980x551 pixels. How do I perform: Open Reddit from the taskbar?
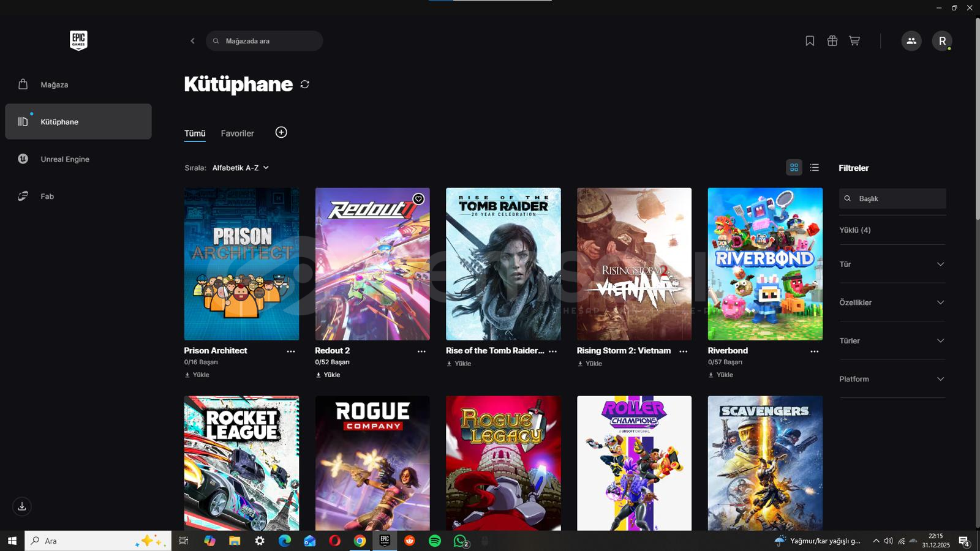410,541
